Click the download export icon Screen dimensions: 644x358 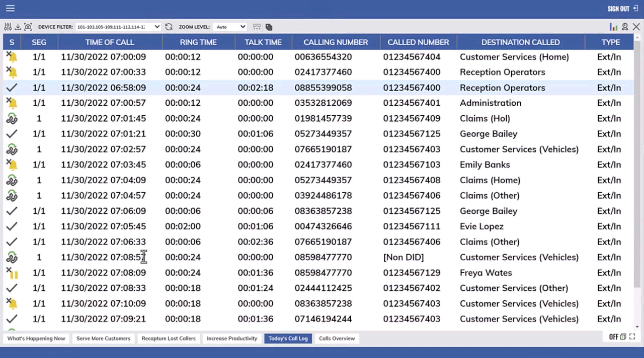[x=18, y=27]
